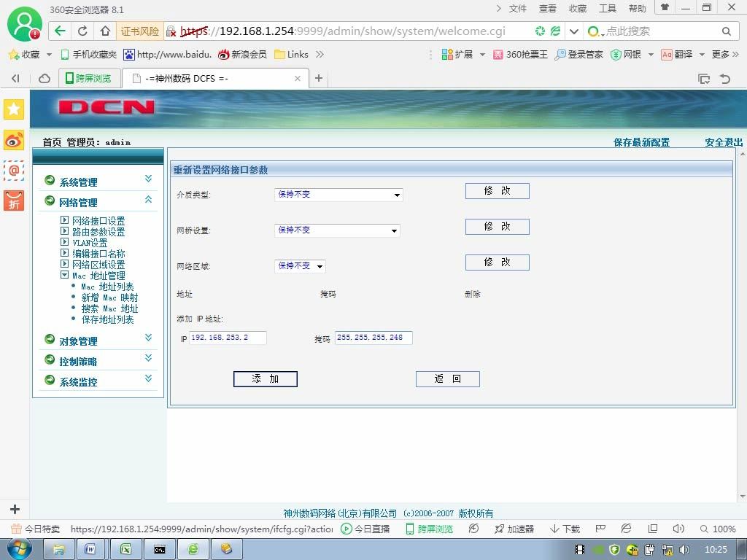The height and width of the screenshot is (560, 747).
Task: Open the 网络区域 dropdown
Action: [x=300, y=265]
